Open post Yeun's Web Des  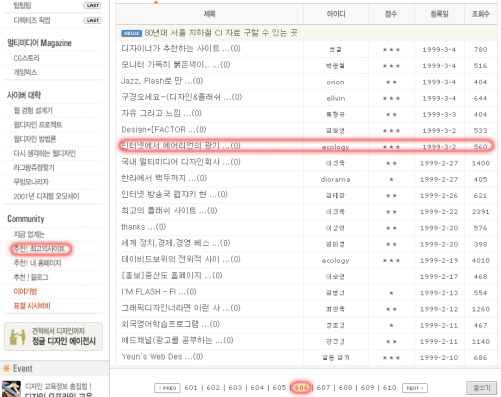point(162,357)
